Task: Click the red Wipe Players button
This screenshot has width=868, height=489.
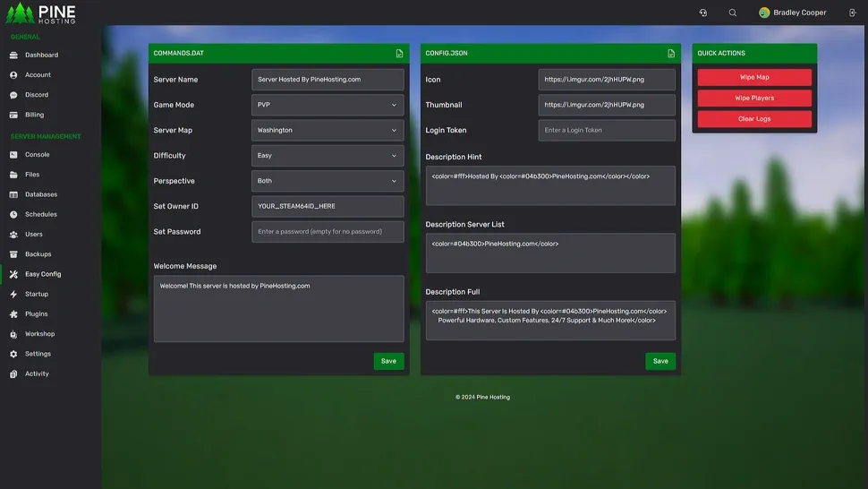Action: click(x=754, y=98)
